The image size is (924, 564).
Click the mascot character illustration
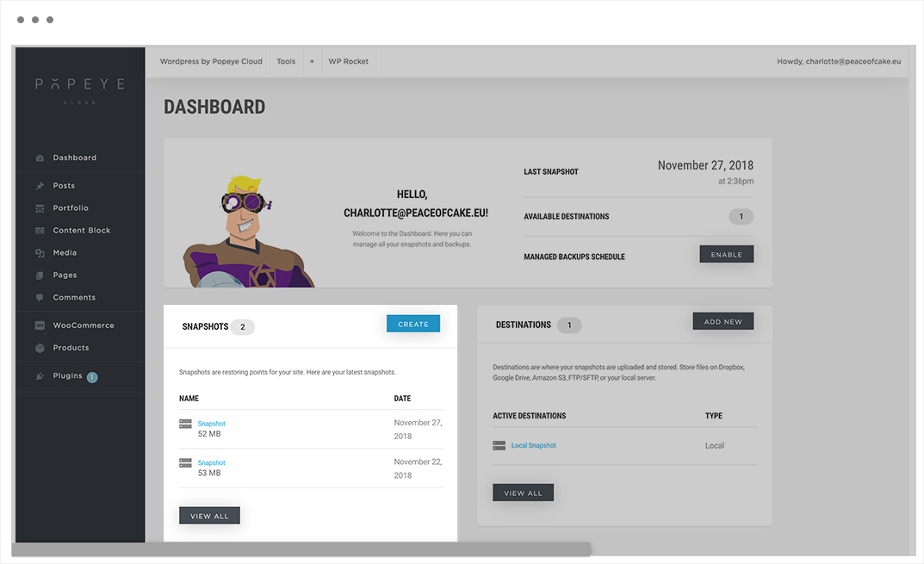tap(248, 231)
